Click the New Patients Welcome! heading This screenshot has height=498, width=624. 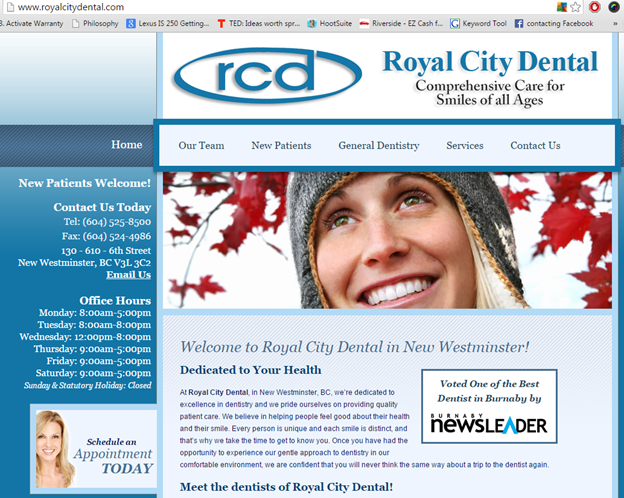(85, 183)
